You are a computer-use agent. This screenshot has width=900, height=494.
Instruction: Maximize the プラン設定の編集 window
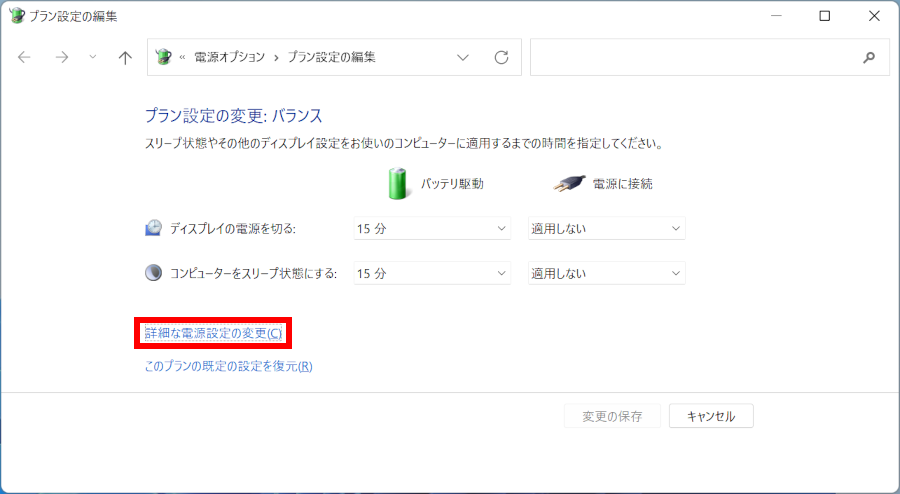tap(825, 16)
